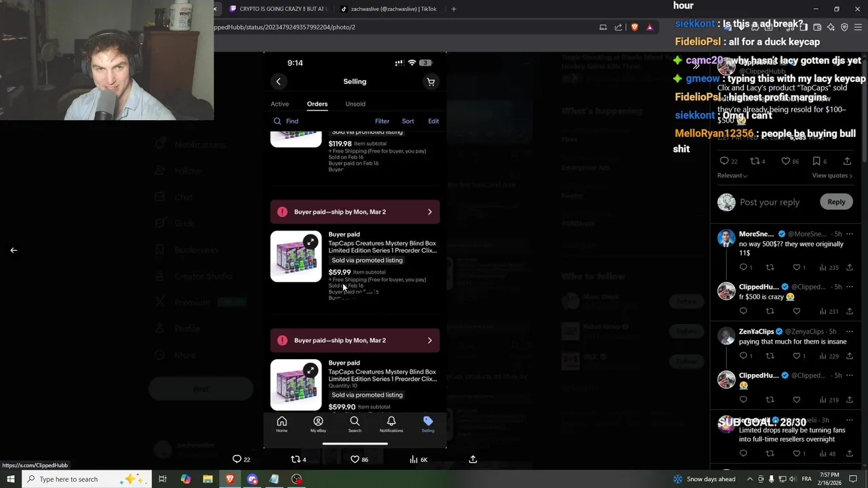Click Filter in eBay Selling screenshot
Screen dimensions: 868x488
[382, 121]
